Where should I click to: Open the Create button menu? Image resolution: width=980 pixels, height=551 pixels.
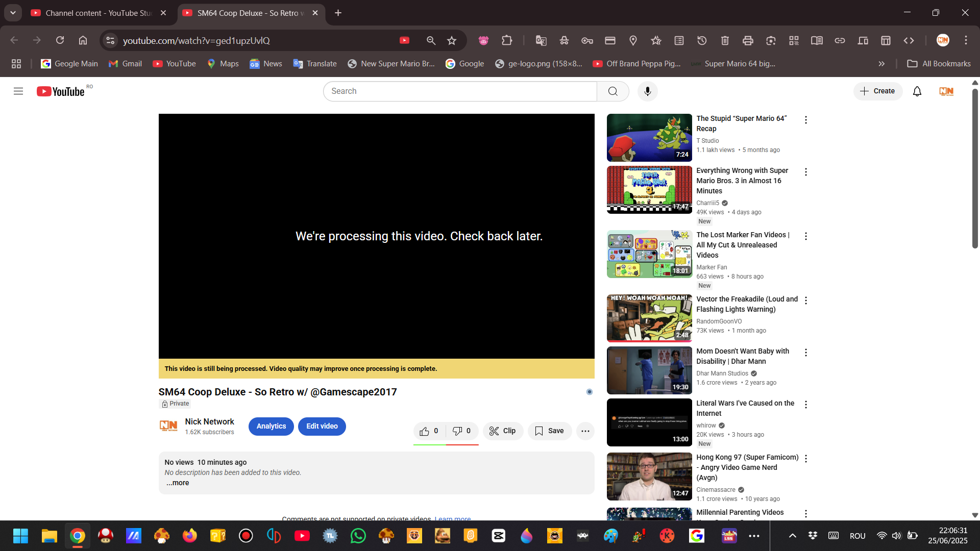coord(878,91)
